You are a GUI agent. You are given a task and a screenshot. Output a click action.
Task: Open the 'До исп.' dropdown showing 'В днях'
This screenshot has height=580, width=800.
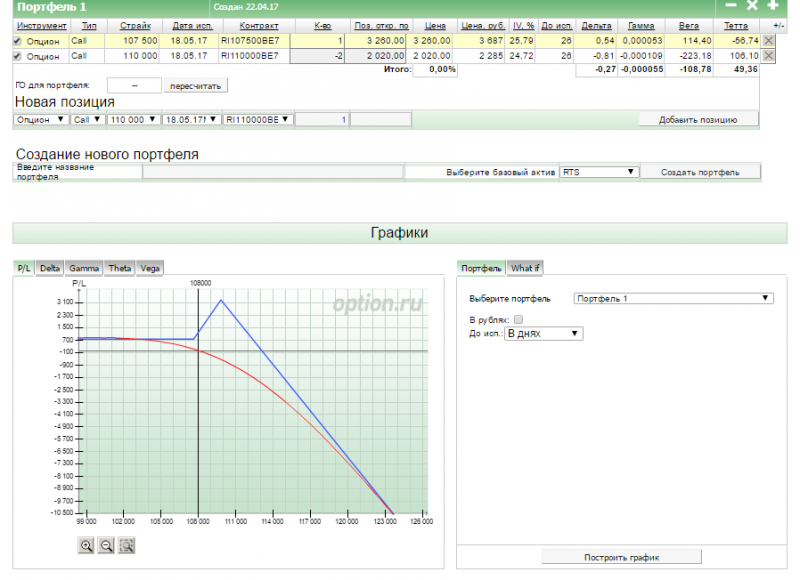coord(543,334)
